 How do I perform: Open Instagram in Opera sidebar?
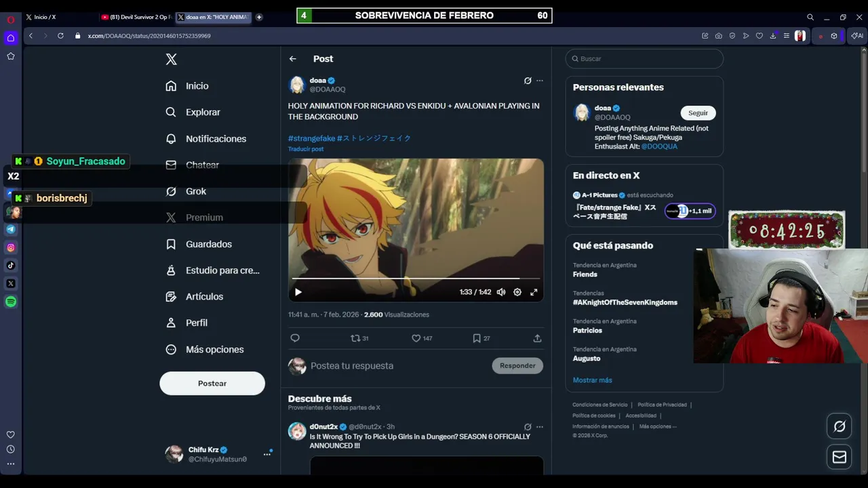pyautogui.click(x=11, y=248)
